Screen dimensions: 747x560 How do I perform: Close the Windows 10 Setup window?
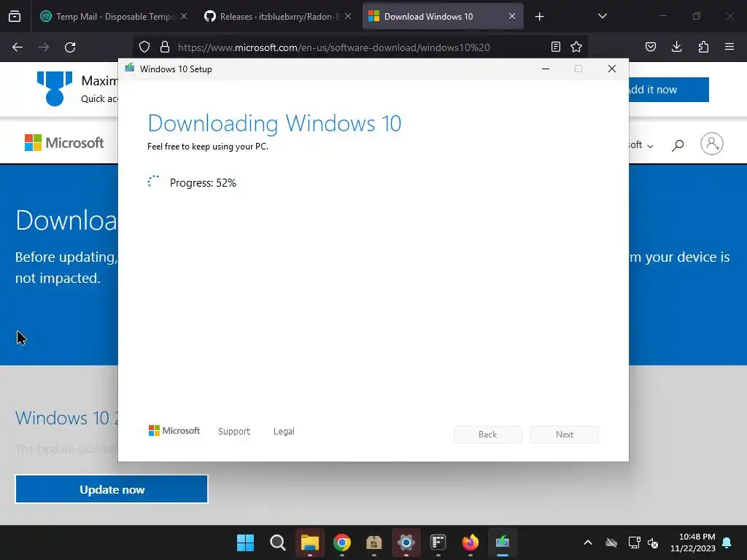point(612,69)
